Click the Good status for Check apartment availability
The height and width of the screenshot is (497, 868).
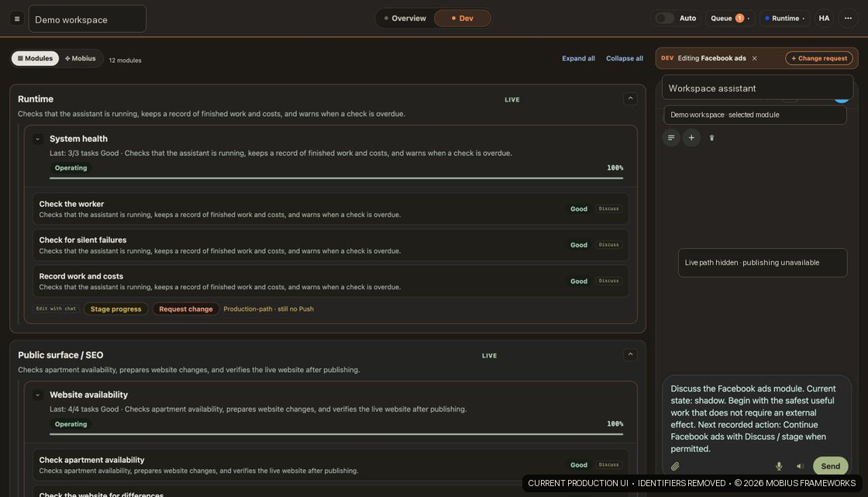(578, 465)
